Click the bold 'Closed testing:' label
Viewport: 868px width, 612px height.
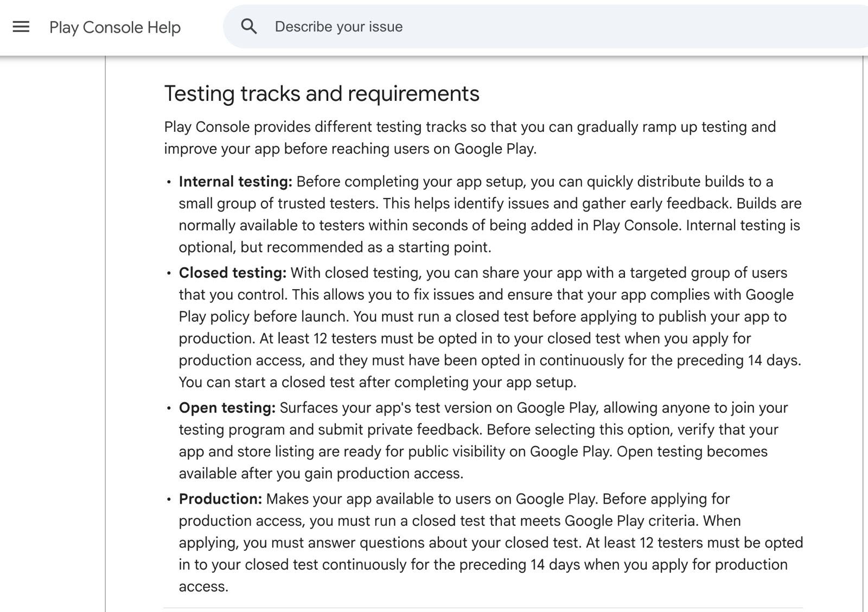click(x=233, y=272)
